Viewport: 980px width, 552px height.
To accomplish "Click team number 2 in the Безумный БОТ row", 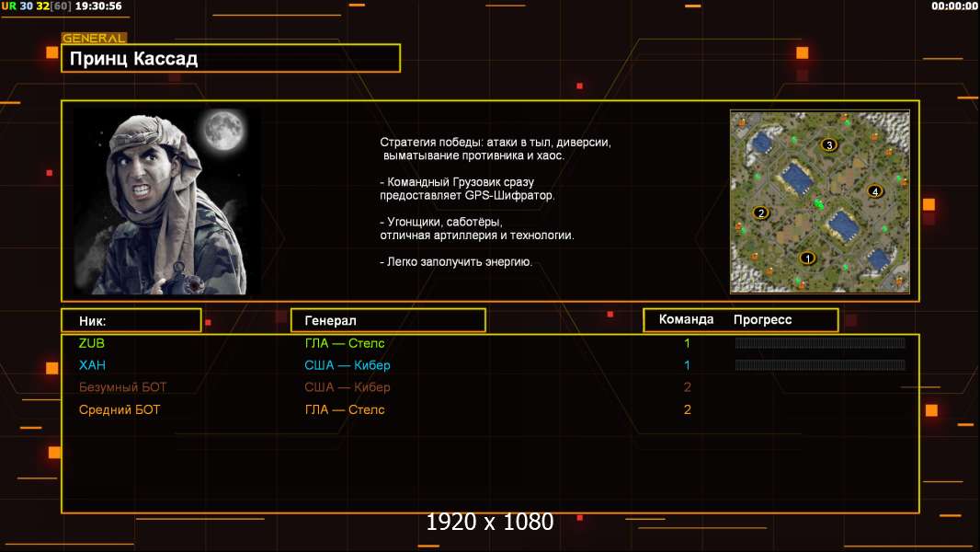I will 688,387.
